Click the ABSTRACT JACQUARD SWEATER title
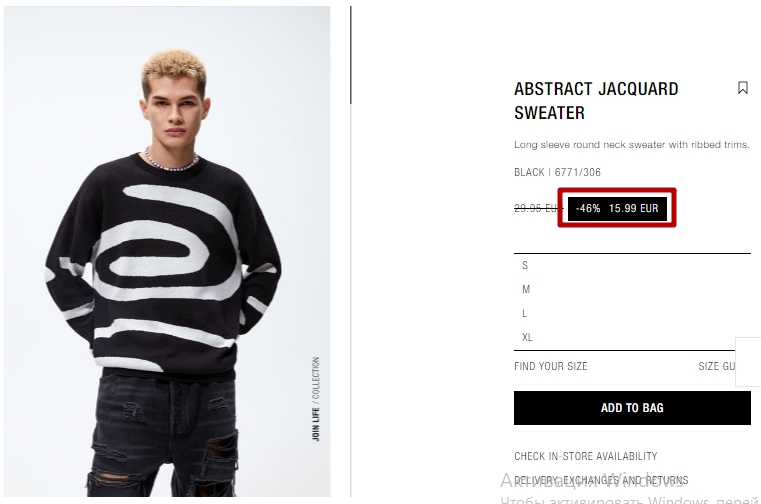761x504 pixels. (596, 101)
